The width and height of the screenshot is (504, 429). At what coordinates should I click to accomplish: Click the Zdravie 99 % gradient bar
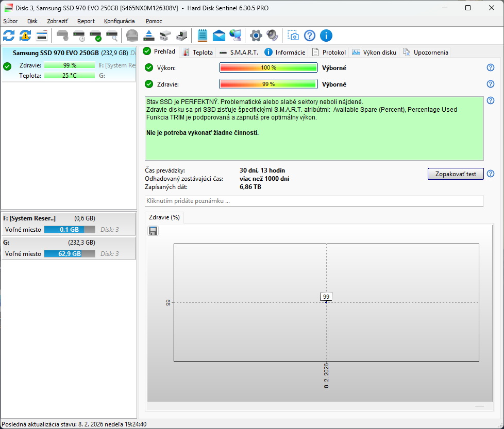tap(268, 84)
